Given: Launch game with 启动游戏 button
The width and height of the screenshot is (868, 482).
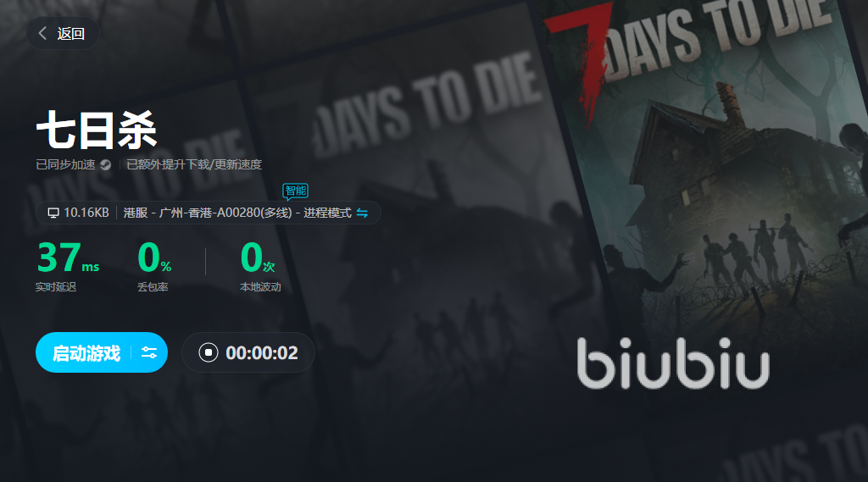Looking at the screenshot, I should (x=86, y=352).
